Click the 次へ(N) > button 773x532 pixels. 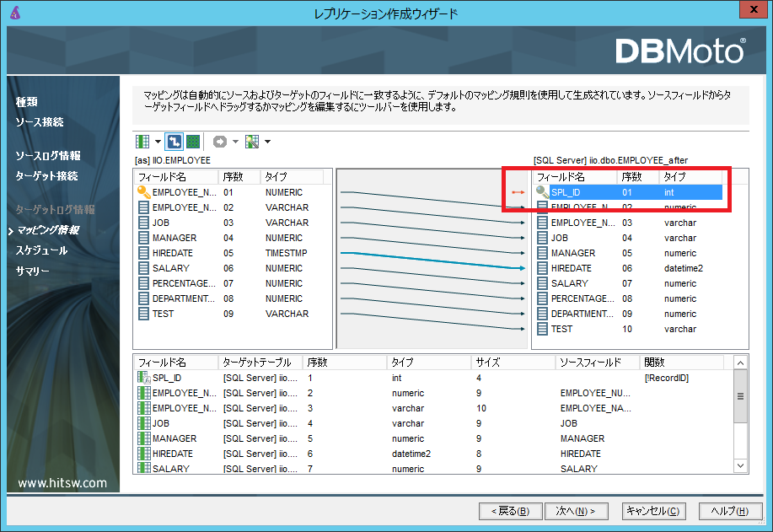[x=576, y=511]
